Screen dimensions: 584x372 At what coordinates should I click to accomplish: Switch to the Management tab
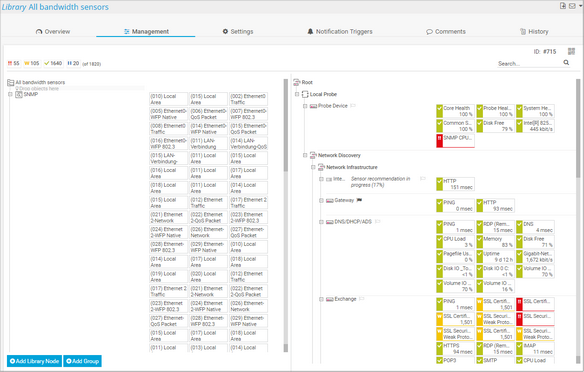tap(146, 32)
